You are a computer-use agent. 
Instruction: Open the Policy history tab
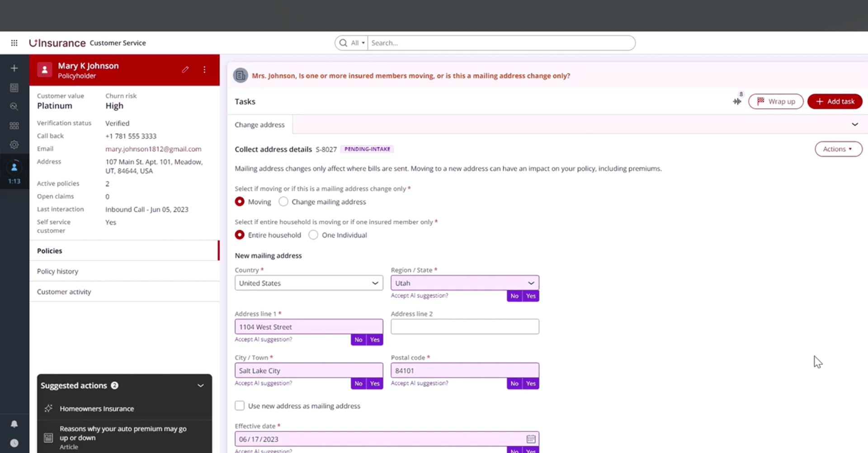pyautogui.click(x=57, y=271)
